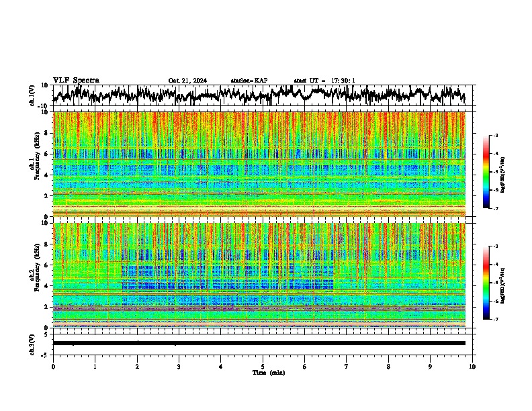Click the "Time (min)" axis label
The image size is (532, 411).
click(269, 373)
